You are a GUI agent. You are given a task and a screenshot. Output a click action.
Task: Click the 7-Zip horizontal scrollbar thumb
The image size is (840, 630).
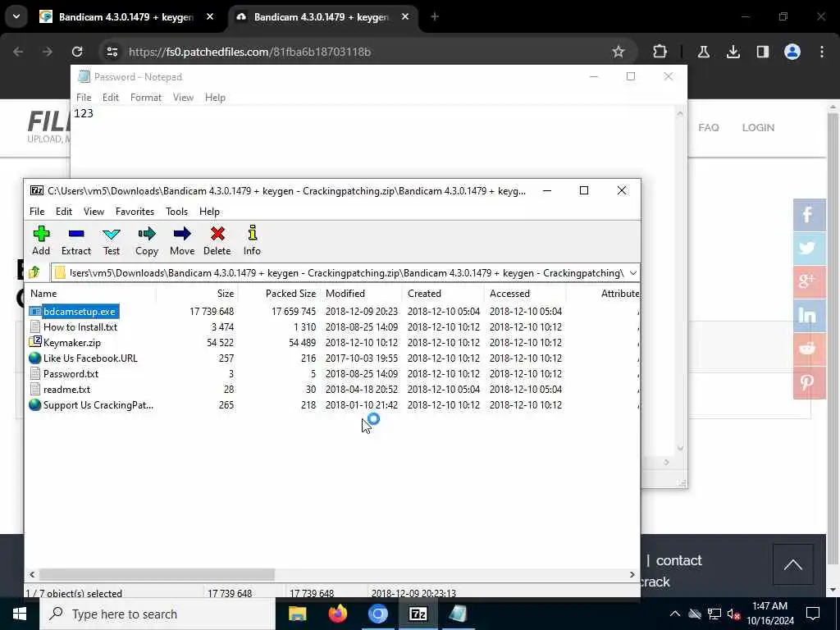tap(157, 574)
